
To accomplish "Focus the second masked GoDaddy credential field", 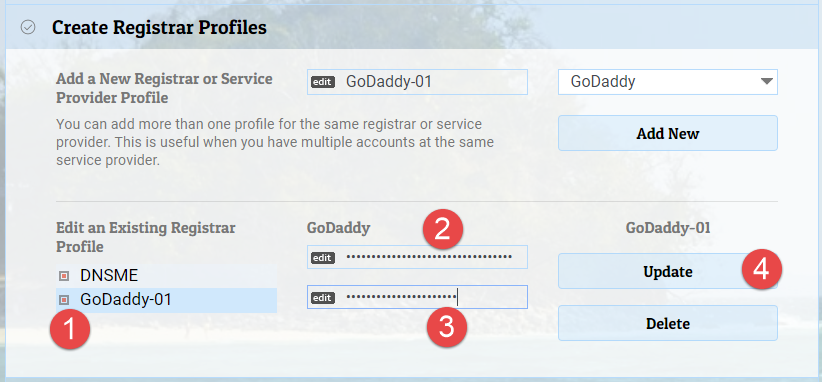I will click(417, 297).
